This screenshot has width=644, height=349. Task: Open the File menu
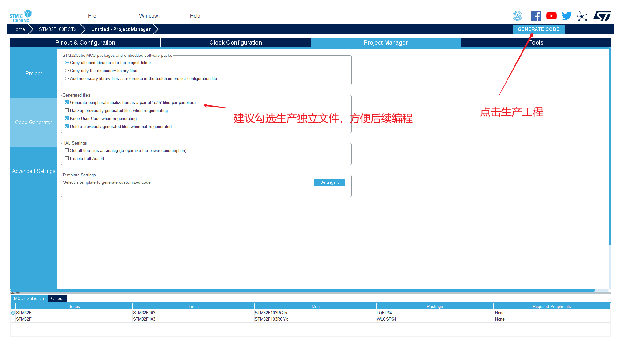(92, 16)
